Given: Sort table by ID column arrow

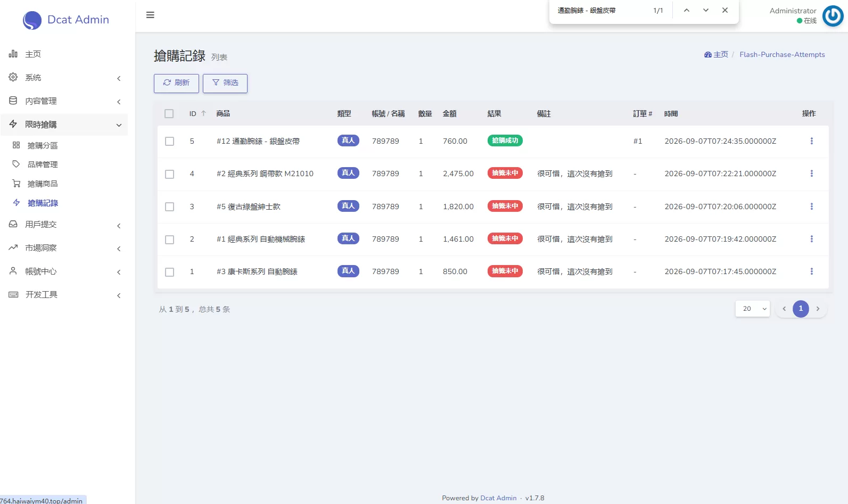Looking at the screenshot, I should 203,113.
